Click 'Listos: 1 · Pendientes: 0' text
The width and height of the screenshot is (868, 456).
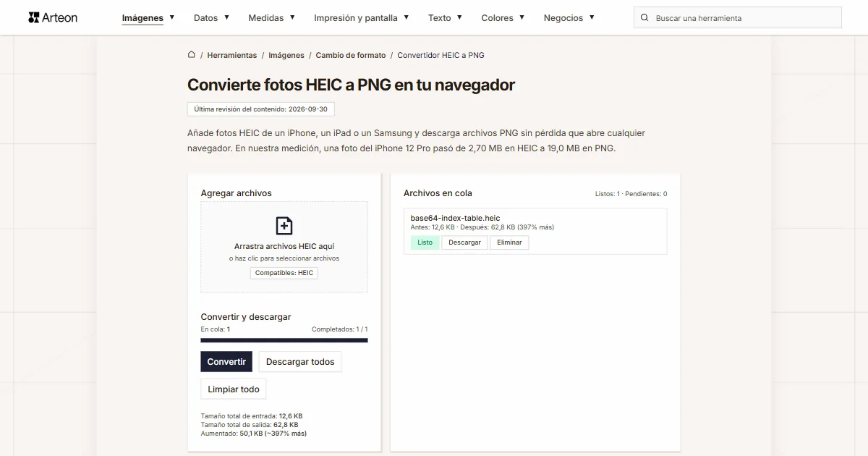pos(631,194)
